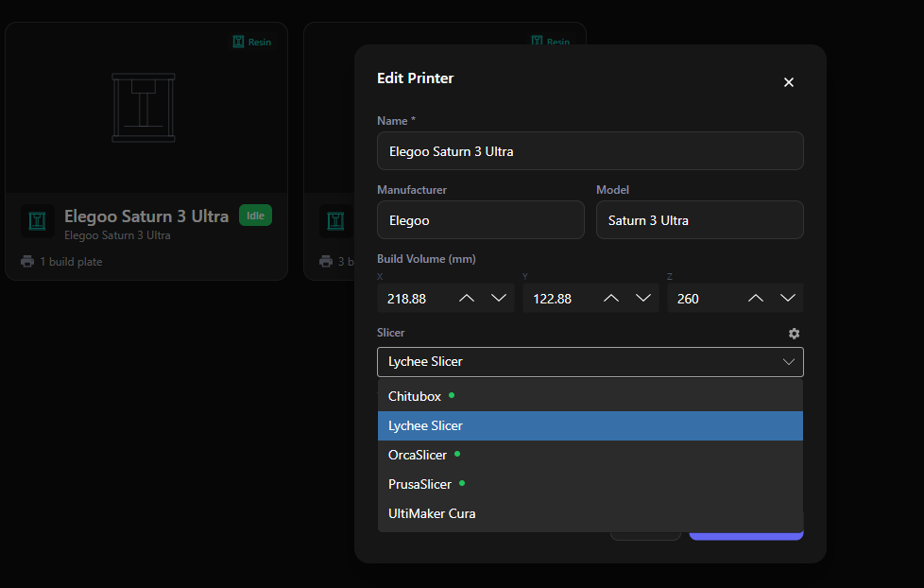Decrease the Z build volume value

tap(788, 299)
